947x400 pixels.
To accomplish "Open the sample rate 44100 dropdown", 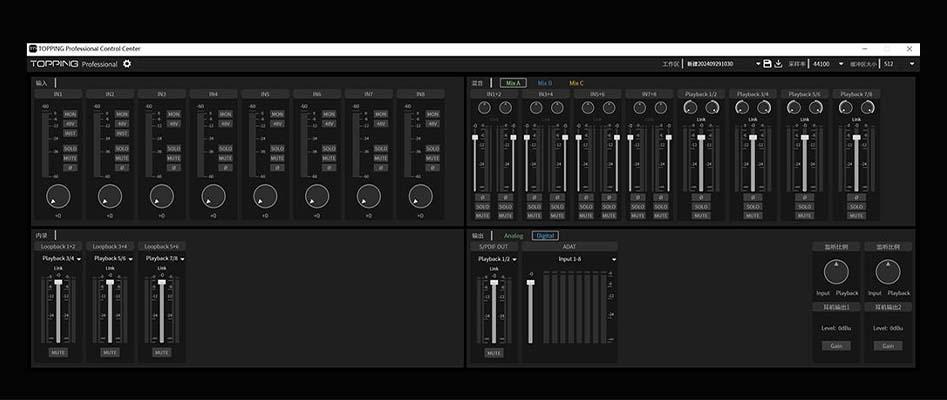I will click(827, 64).
